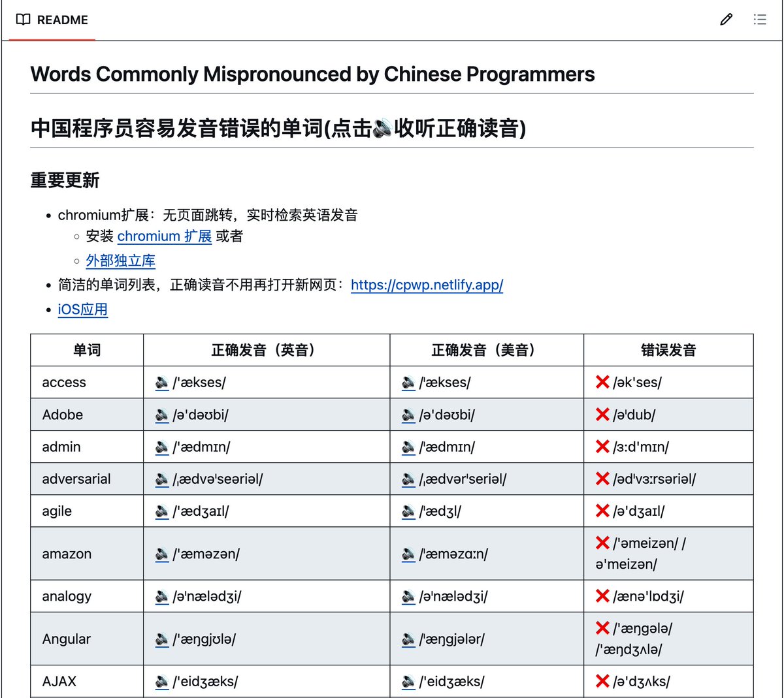The image size is (784, 698).
Task: Click the 错误发音 column header
Action: point(668,351)
